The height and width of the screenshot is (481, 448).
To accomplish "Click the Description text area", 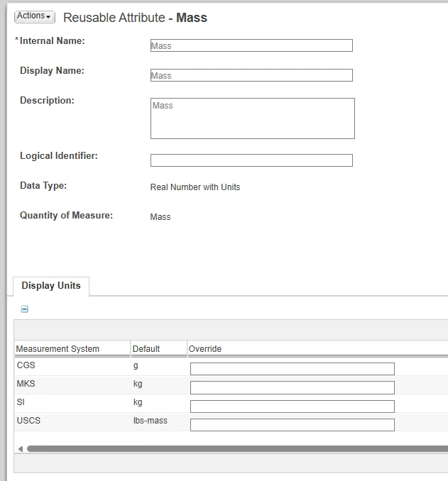I will point(253,118).
